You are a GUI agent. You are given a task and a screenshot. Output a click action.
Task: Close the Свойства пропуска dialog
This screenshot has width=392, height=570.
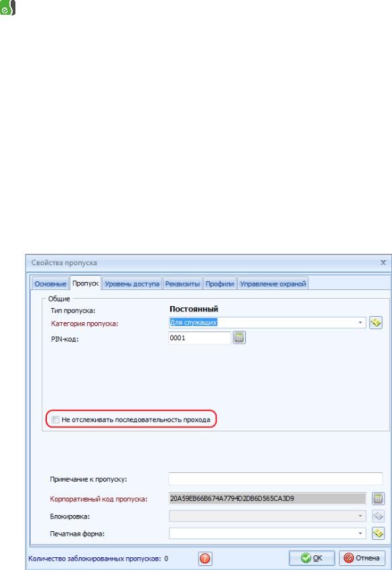pos(383,263)
